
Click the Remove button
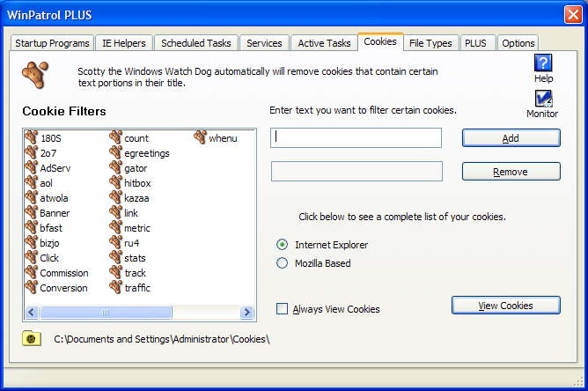click(511, 172)
